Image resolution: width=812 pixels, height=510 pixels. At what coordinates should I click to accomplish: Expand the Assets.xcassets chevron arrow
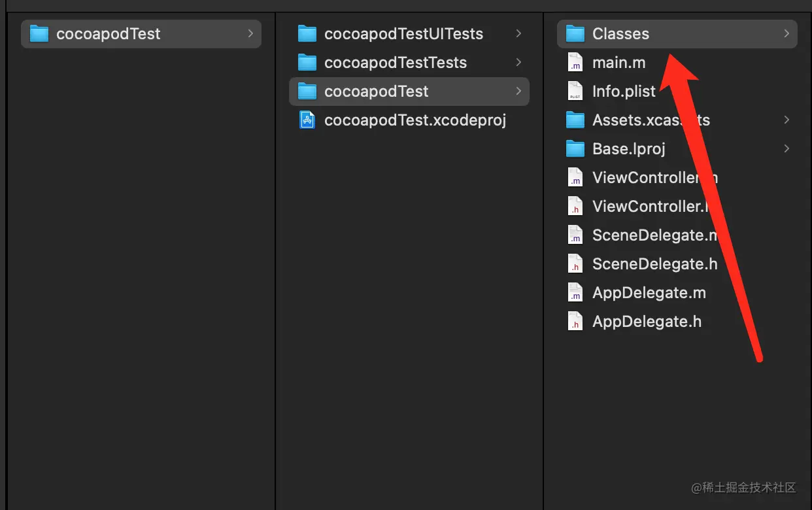pos(787,120)
